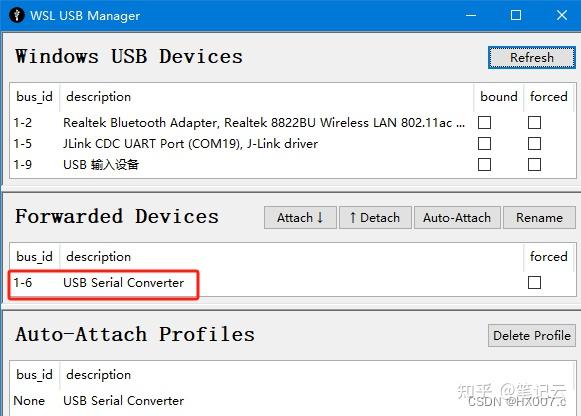Tick forced checkbox for bus 1-9 device
This screenshot has width=581, height=416.
click(x=534, y=164)
